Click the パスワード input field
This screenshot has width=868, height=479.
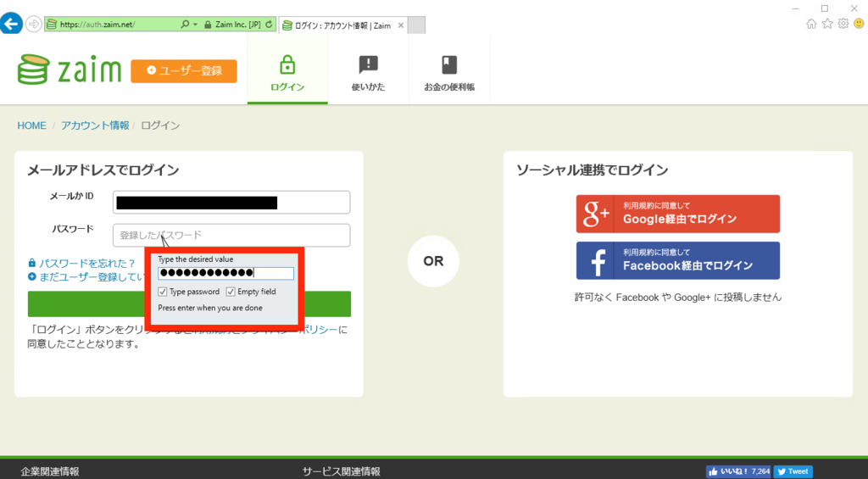point(231,236)
